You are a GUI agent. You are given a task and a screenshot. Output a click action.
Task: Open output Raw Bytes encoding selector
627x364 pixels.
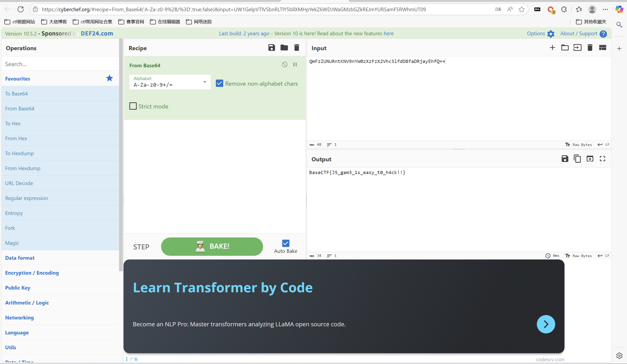tap(578, 256)
